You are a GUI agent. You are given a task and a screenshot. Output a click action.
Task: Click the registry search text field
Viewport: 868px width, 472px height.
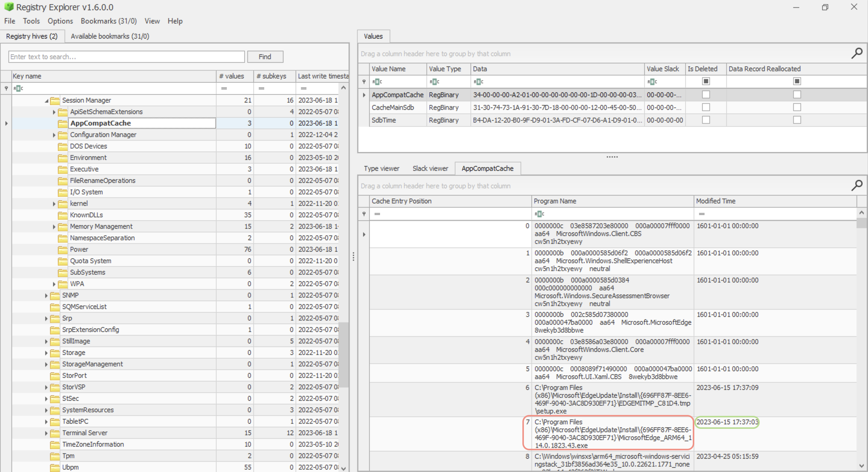127,57
